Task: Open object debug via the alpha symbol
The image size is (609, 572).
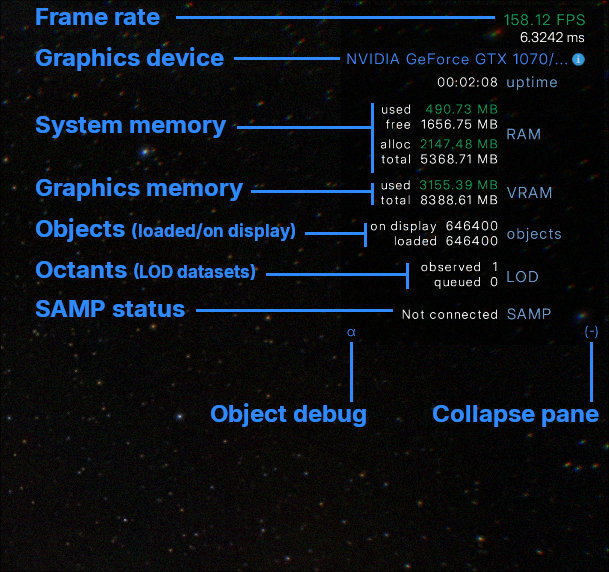Action: click(x=351, y=331)
